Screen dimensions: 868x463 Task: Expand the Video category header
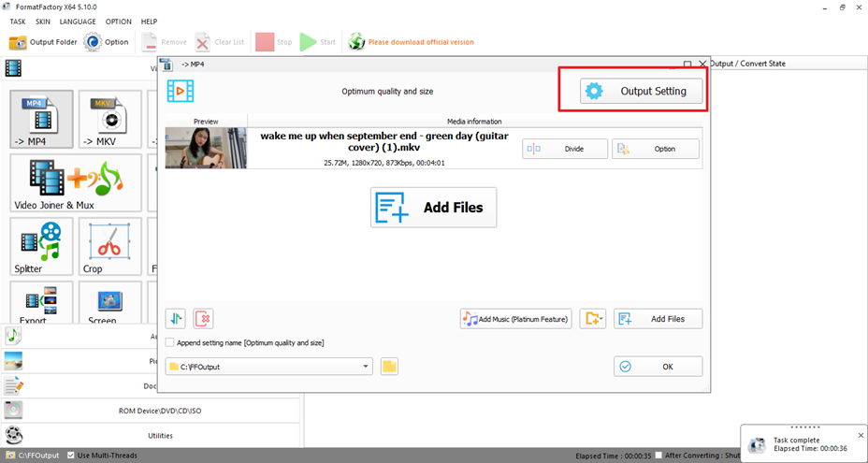[79, 68]
